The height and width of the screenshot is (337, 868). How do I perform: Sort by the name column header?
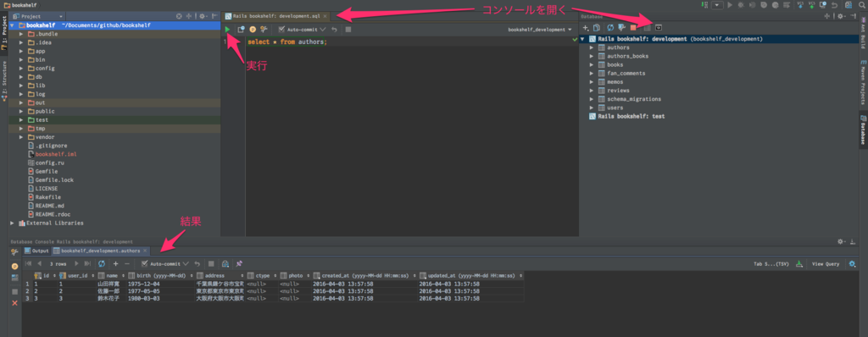(x=111, y=275)
